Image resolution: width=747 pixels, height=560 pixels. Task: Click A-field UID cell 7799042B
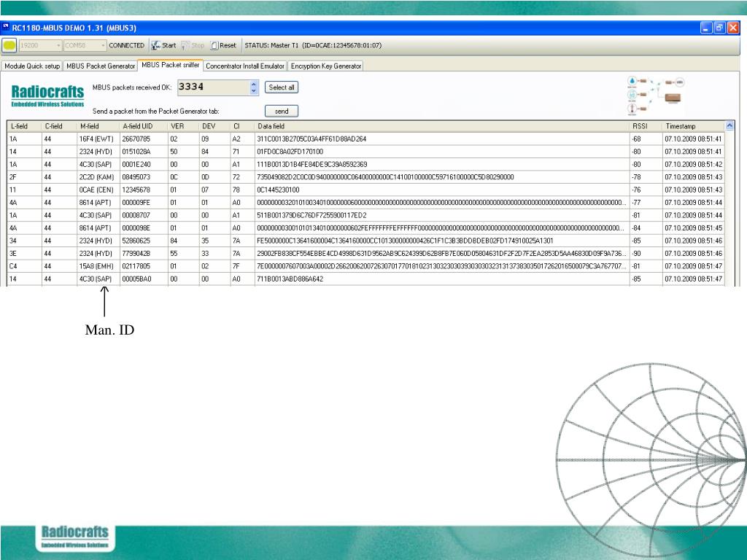tap(144, 254)
